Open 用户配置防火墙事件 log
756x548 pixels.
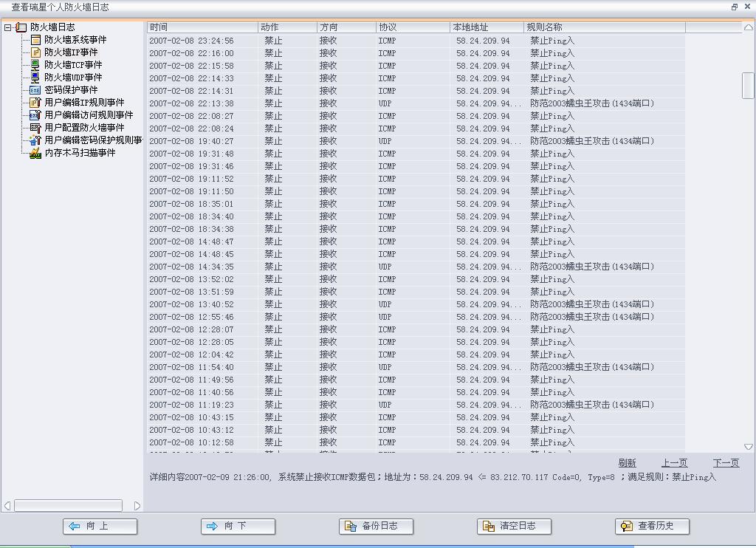point(84,127)
